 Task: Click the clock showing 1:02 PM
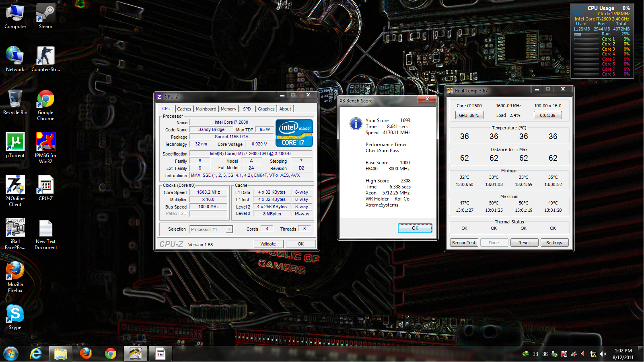623,351
